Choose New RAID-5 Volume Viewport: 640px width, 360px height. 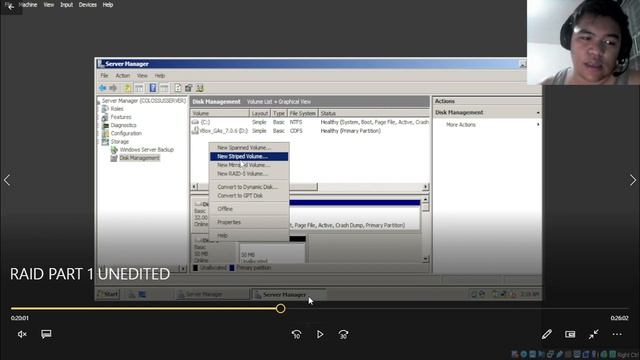[249, 174]
